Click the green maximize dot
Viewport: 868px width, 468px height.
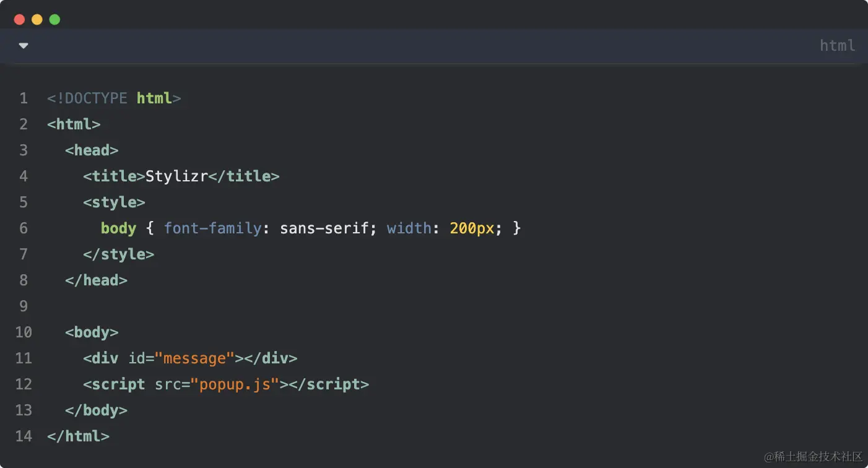tap(54, 19)
